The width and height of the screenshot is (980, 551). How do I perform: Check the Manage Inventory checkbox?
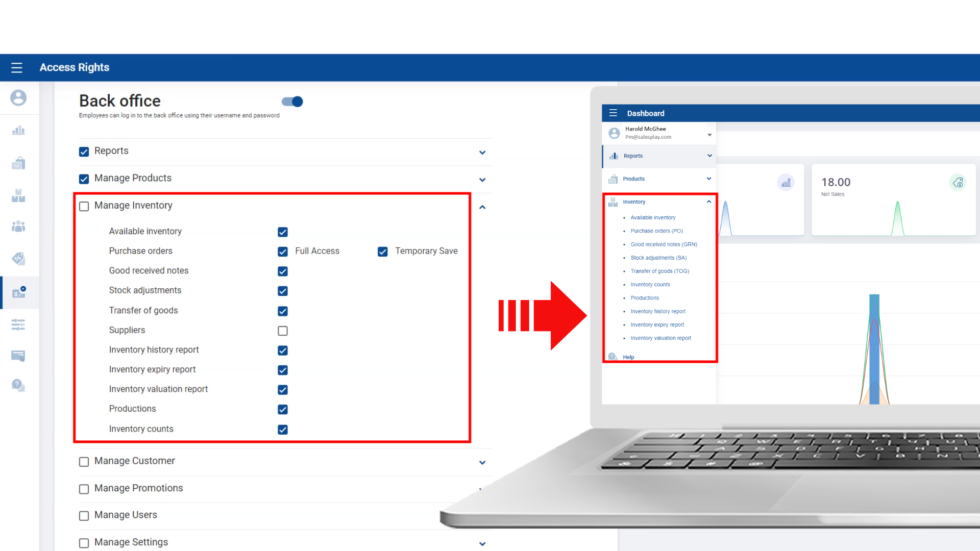pos(84,206)
